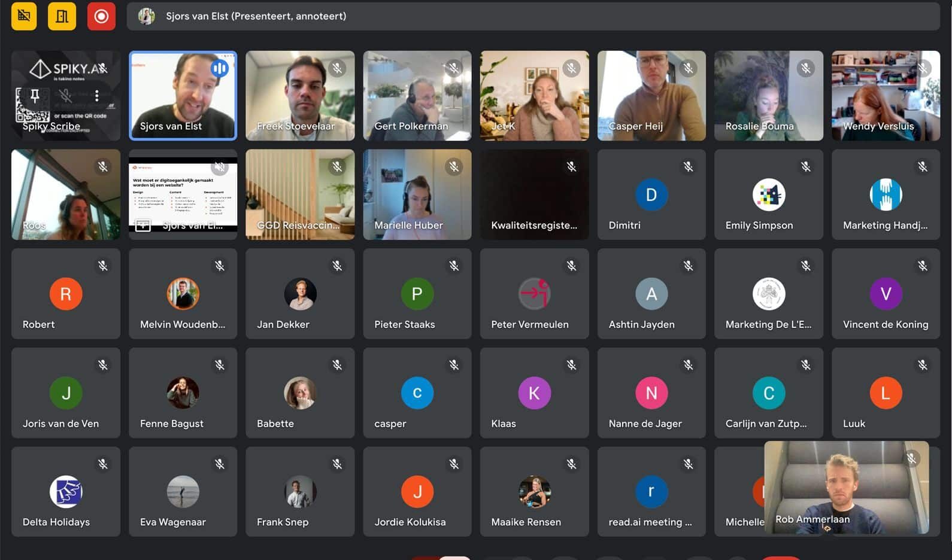The height and width of the screenshot is (560, 952).
Task: Click Marketing Handj hands avatar
Action: (x=886, y=194)
